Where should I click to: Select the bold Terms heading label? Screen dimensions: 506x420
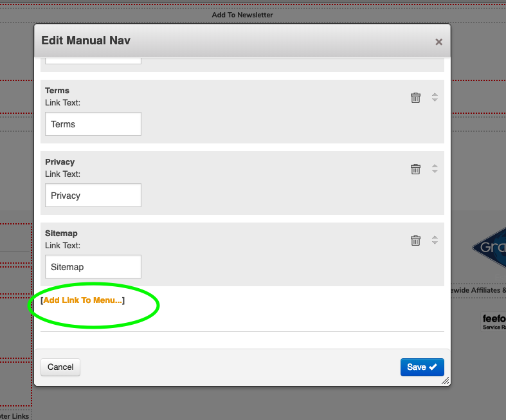(57, 91)
